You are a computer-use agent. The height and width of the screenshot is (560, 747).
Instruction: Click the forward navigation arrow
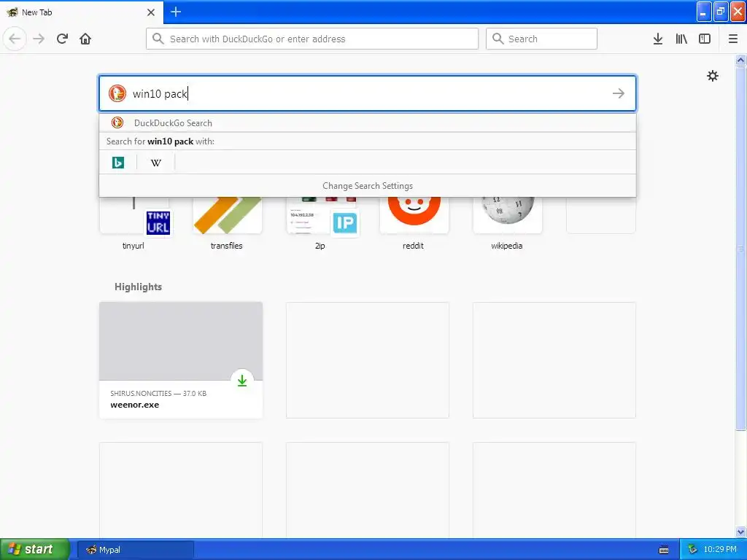[39, 39]
